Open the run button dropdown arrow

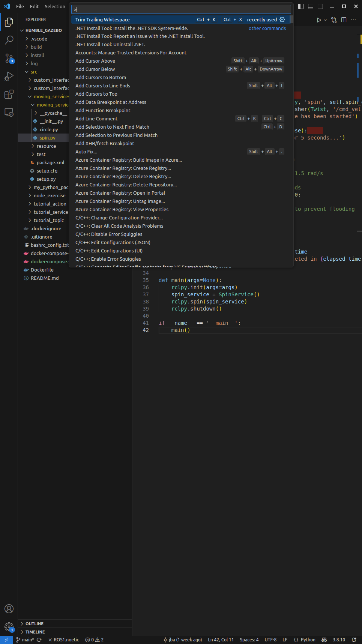(x=325, y=20)
